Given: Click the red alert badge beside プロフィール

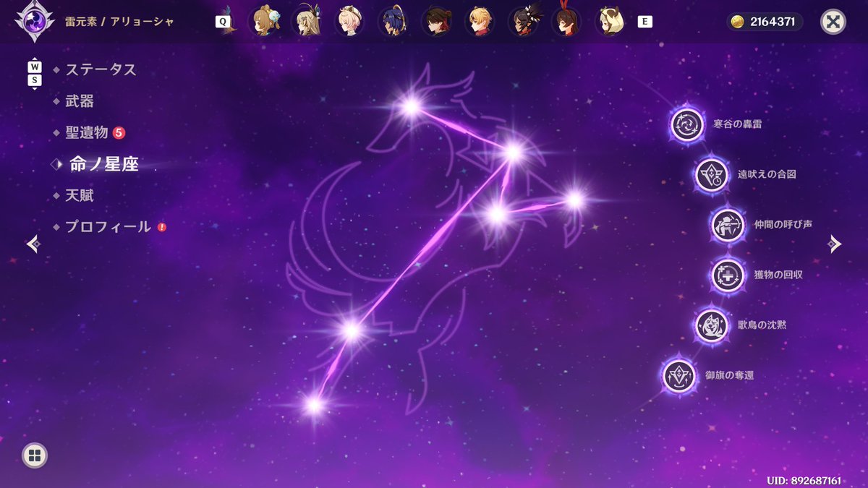Looking at the screenshot, I should point(162,227).
